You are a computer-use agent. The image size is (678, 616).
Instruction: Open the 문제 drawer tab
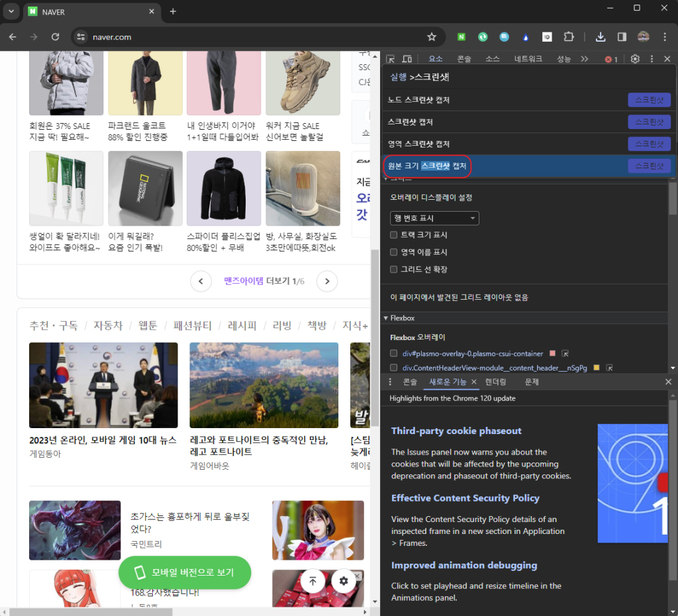tap(532, 382)
